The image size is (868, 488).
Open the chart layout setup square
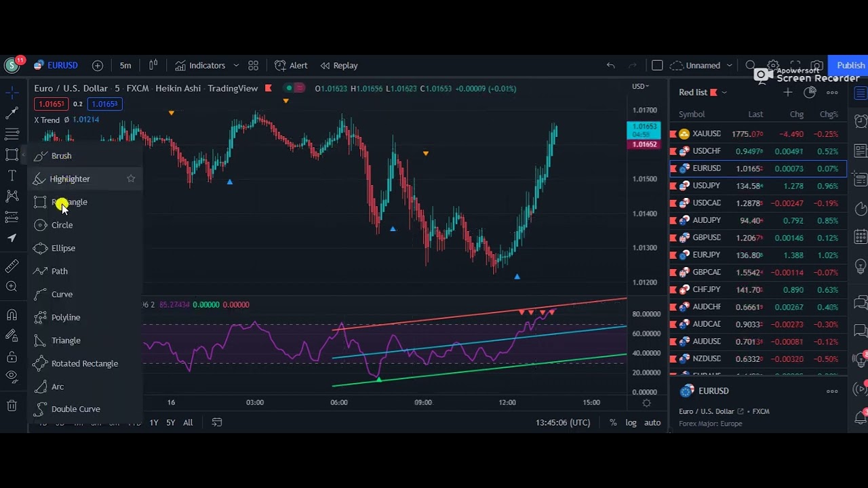[x=657, y=66]
